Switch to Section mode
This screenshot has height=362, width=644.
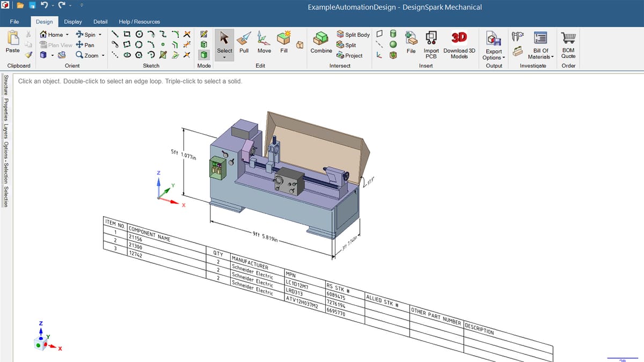click(204, 45)
